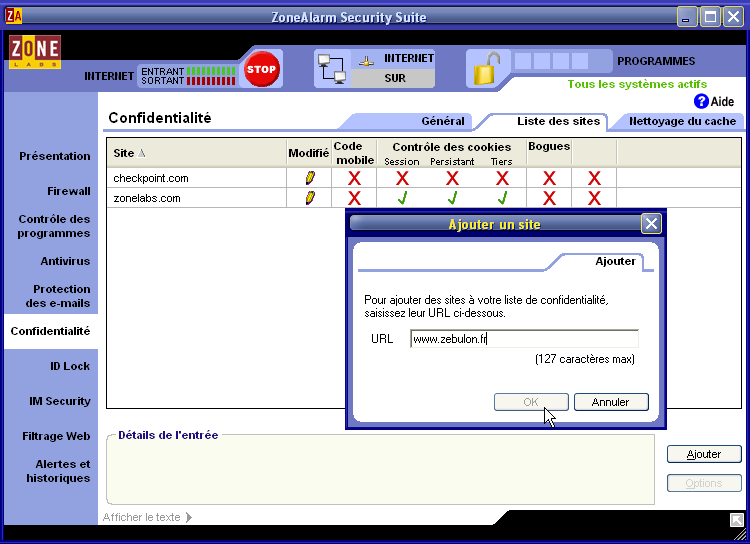Open Contrôle des programmes section
The width and height of the screenshot is (750, 544).
pyautogui.click(x=54, y=226)
